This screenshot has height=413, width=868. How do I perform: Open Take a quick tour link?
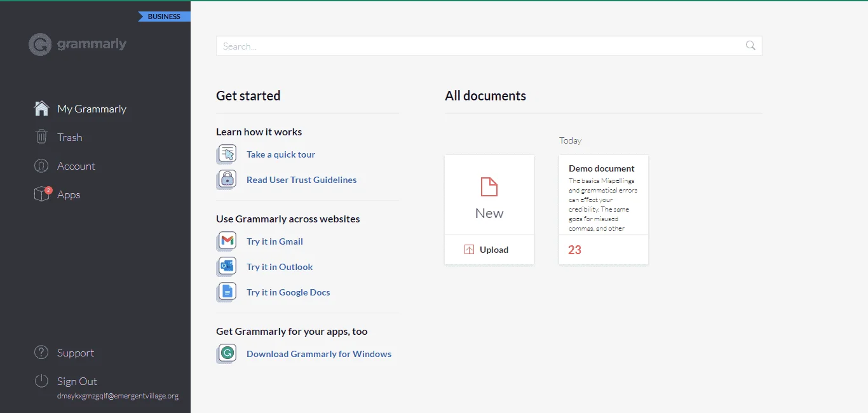(281, 154)
